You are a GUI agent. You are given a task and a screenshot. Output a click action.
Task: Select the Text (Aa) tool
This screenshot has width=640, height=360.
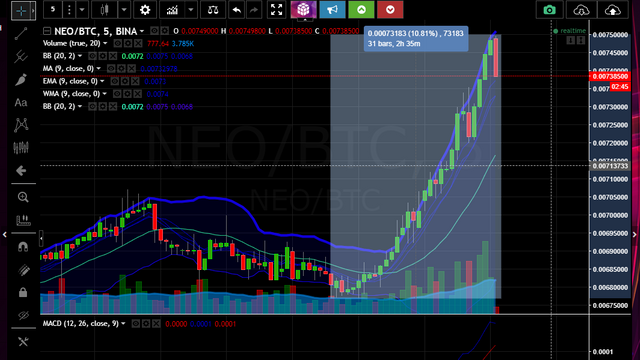point(21,102)
